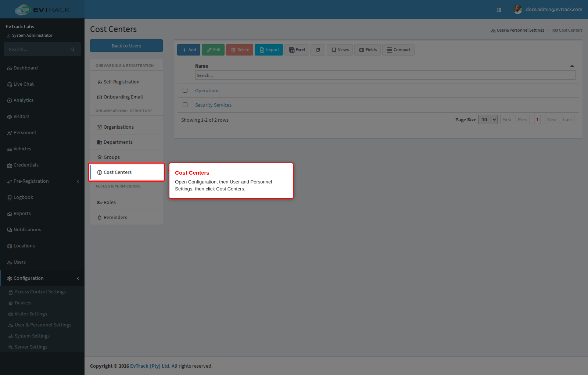Open Logbook in the sidebar
Viewport: 588px width, 375px height.
pos(42,197)
